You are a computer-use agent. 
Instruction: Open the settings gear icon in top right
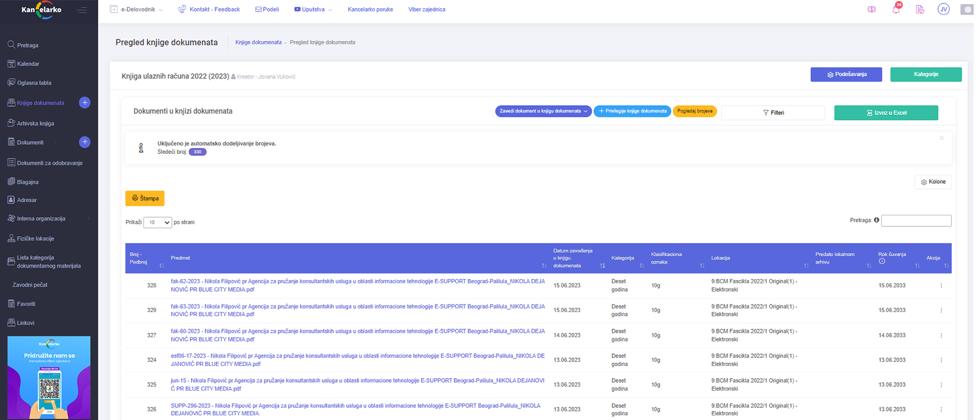click(x=967, y=10)
